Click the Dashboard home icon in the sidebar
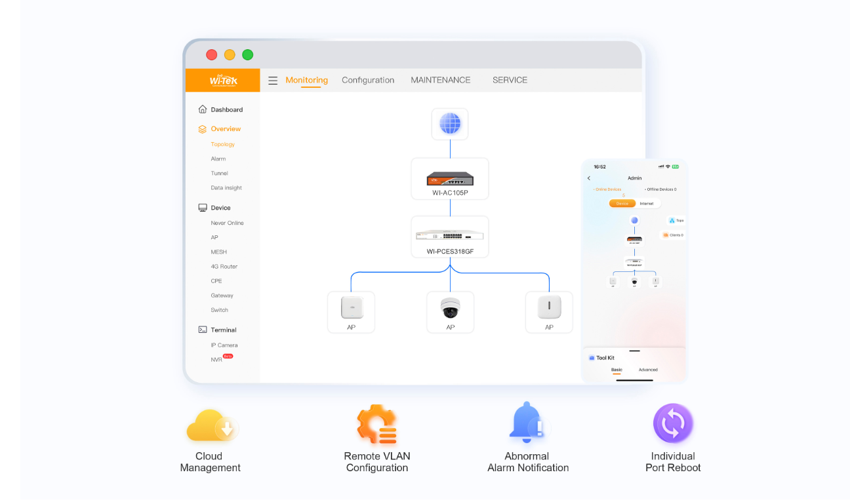The height and width of the screenshot is (504, 850). tap(203, 109)
